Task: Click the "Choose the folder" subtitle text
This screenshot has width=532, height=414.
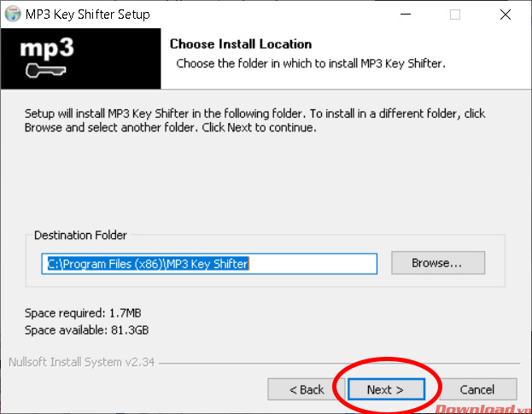Action: pyautogui.click(x=311, y=63)
